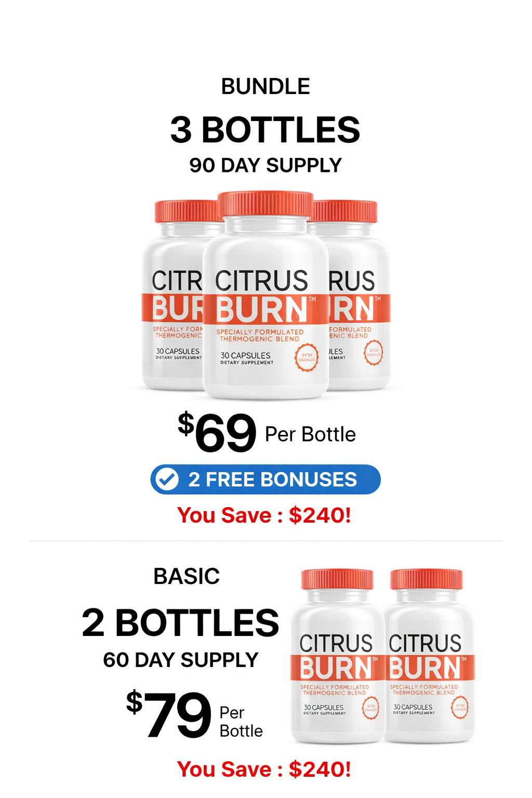Select the 2 FREE BONUSES badge
Screen dimensions: 532x798
(x=265, y=480)
